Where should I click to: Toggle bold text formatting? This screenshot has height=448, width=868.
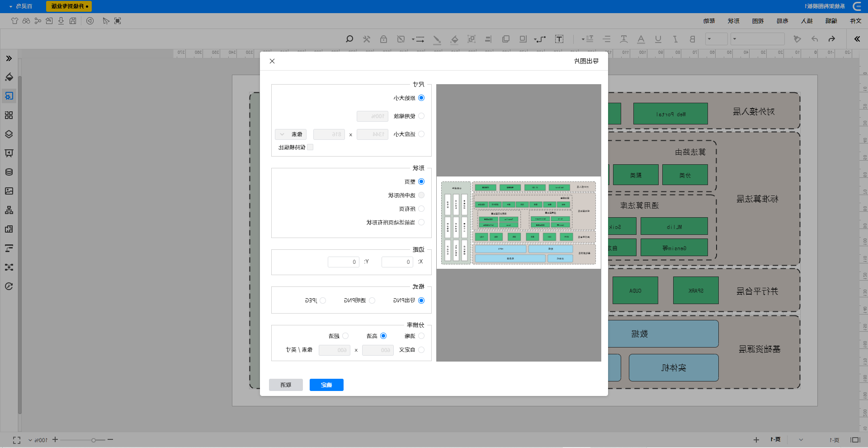click(692, 39)
